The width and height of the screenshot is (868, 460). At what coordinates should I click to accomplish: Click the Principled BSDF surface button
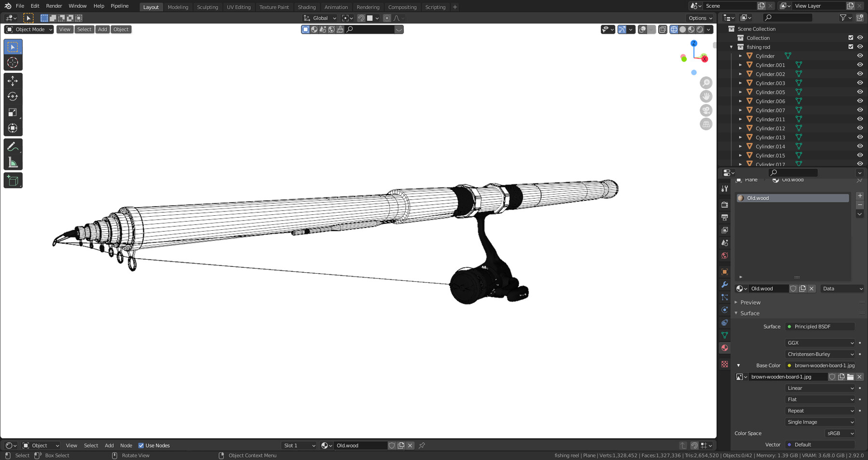(x=819, y=326)
